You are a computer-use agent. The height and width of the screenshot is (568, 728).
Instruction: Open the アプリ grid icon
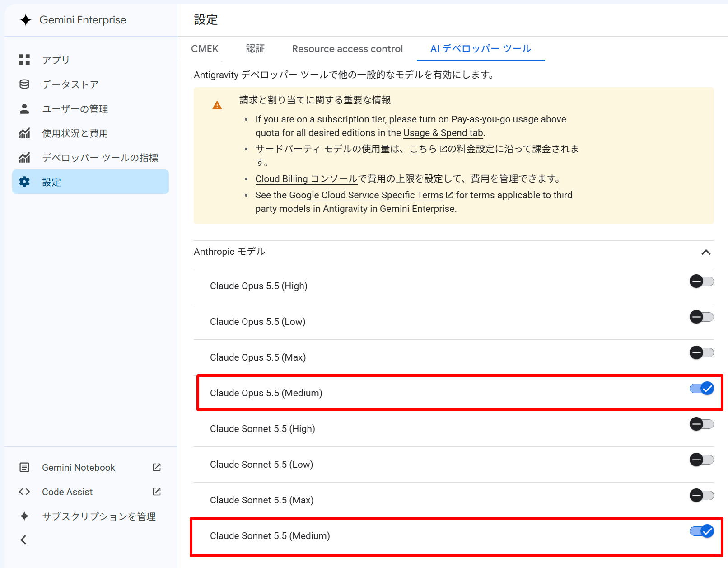tap(24, 60)
